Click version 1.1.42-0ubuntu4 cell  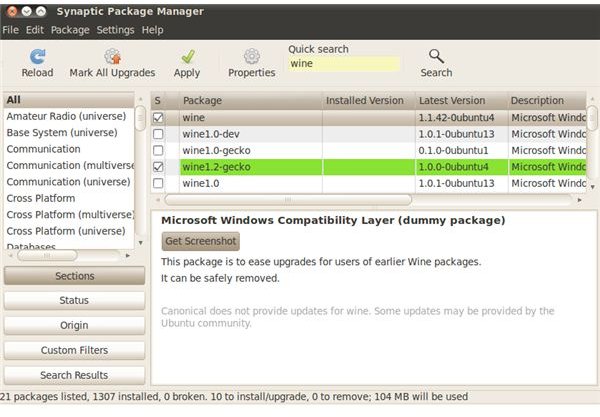click(461, 117)
